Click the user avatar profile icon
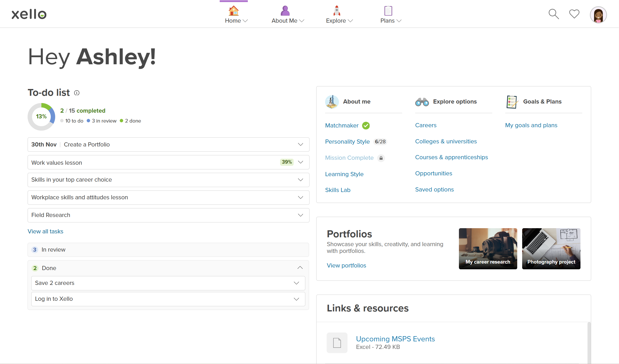 (598, 15)
